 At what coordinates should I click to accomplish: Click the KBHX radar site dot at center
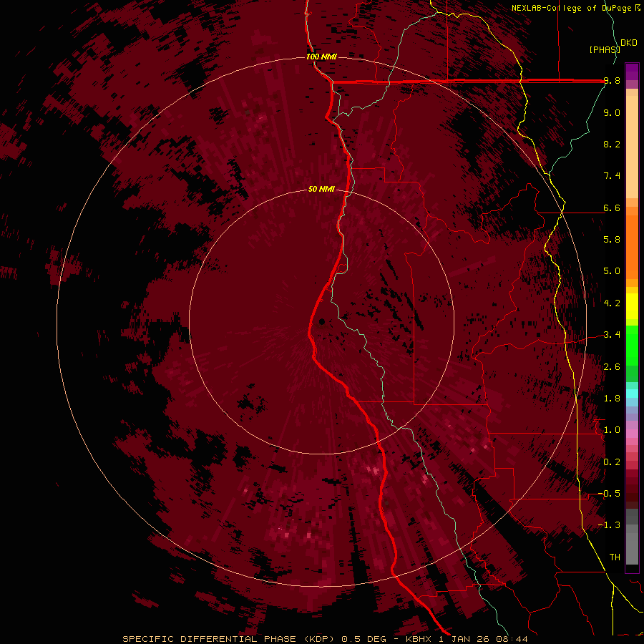pos(321,321)
